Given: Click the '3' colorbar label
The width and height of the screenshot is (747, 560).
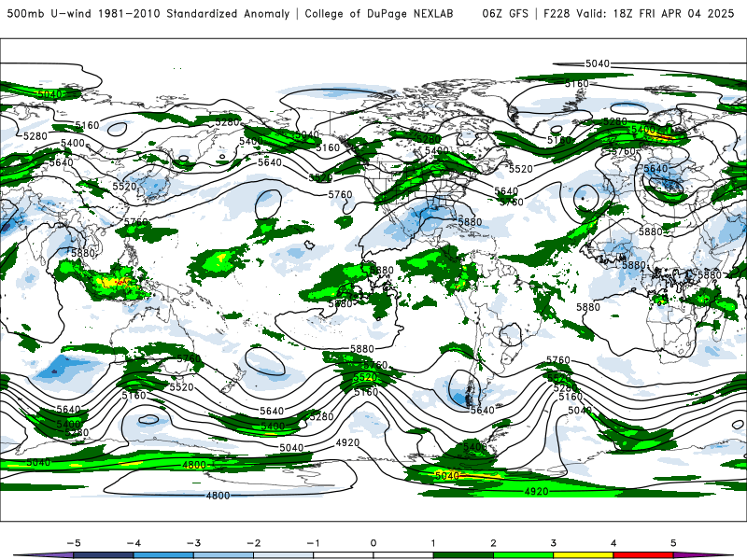Looking at the screenshot, I should click(x=554, y=543).
